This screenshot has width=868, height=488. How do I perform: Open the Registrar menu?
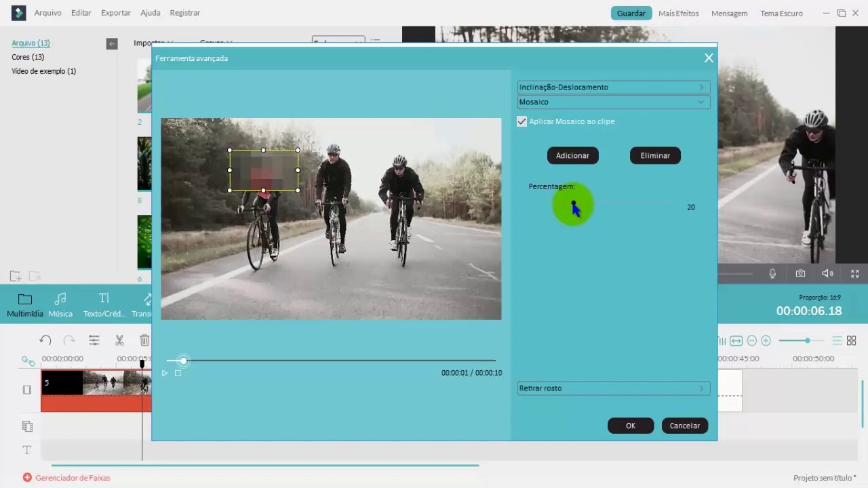[x=185, y=13]
